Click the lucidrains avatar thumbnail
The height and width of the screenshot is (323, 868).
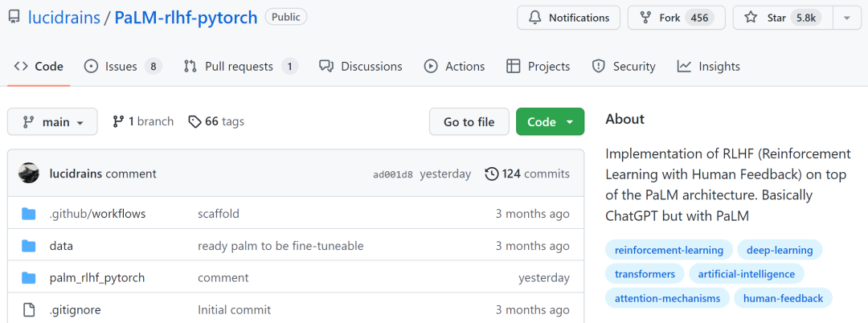click(29, 174)
